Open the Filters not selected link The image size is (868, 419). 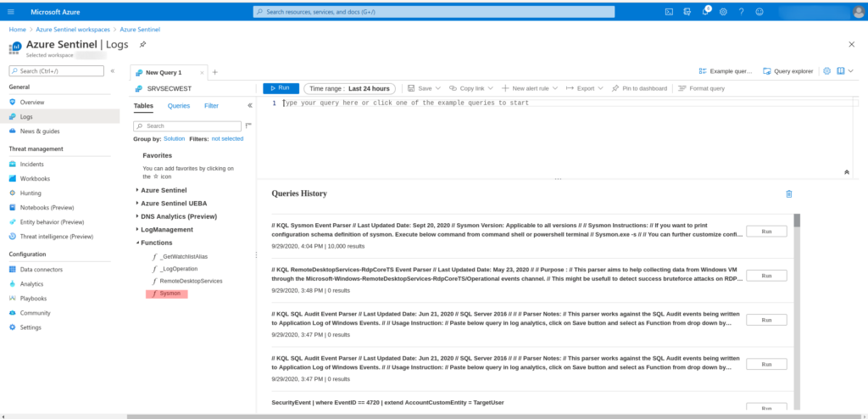pos(227,138)
